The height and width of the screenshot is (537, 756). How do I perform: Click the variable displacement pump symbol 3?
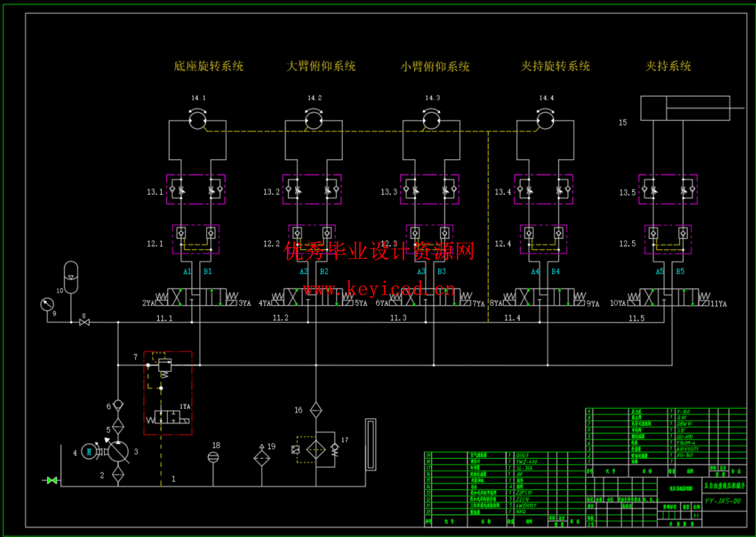[118, 452]
